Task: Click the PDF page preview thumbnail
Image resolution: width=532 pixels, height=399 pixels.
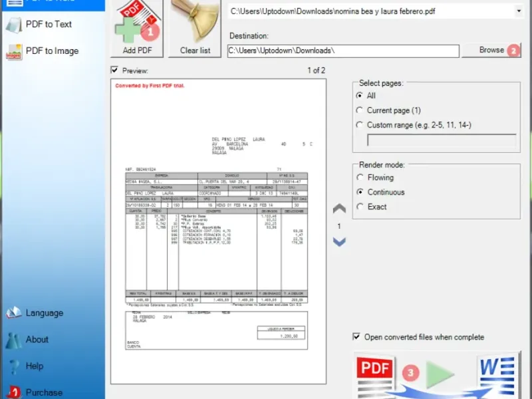Action: 218,231
